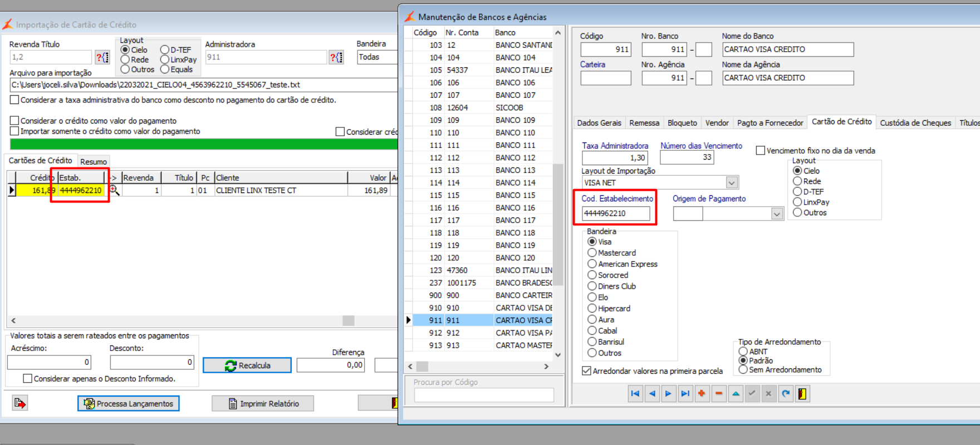Viewport: 980px width, 445px height.
Task: Click CLIENTE LINX TESTE CT cell
Action: (281, 190)
